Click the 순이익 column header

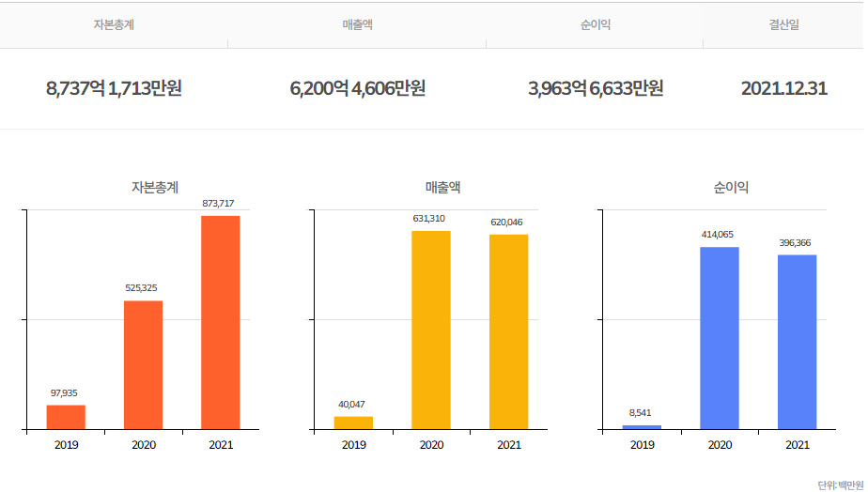[x=595, y=25]
